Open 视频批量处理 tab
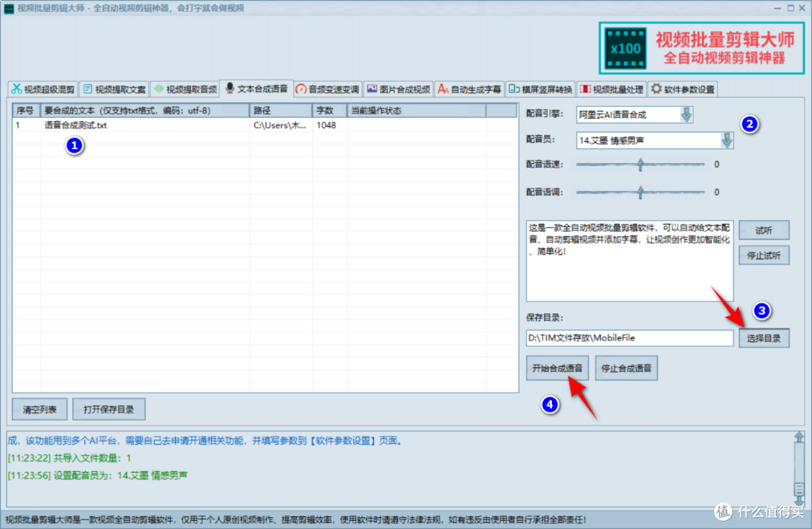 611,89
